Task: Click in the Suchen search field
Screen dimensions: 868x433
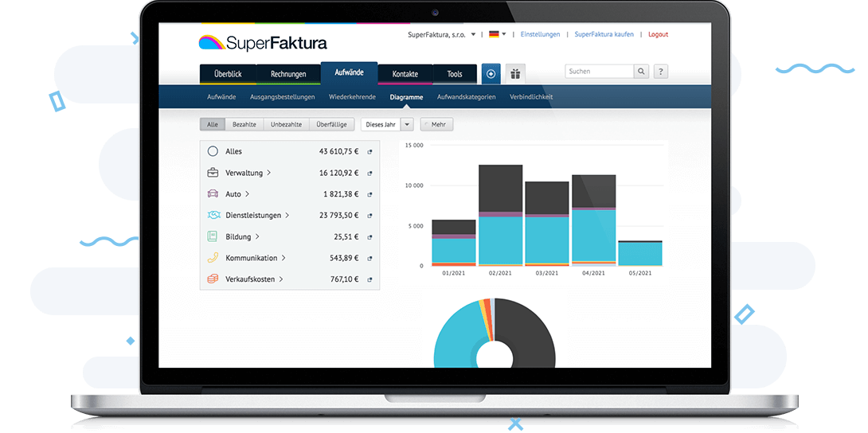Action: tap(599, 72)
